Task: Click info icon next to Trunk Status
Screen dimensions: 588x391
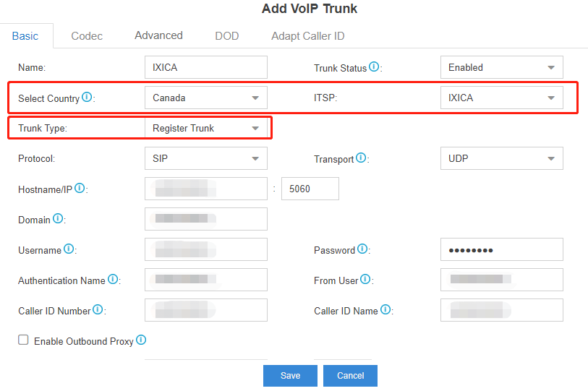Action: (x=374, y=67)
